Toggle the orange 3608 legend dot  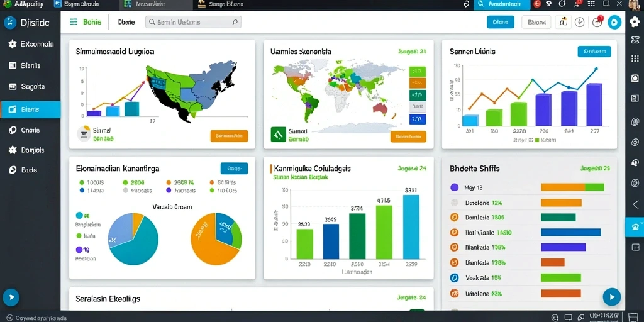[x=169, y=182]
